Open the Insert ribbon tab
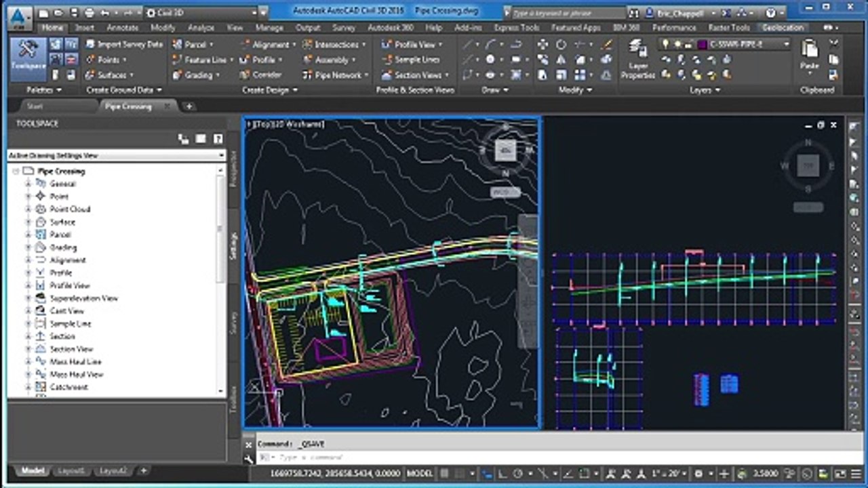The width and height of the screenshot is (868, 488). coord(85,28)
